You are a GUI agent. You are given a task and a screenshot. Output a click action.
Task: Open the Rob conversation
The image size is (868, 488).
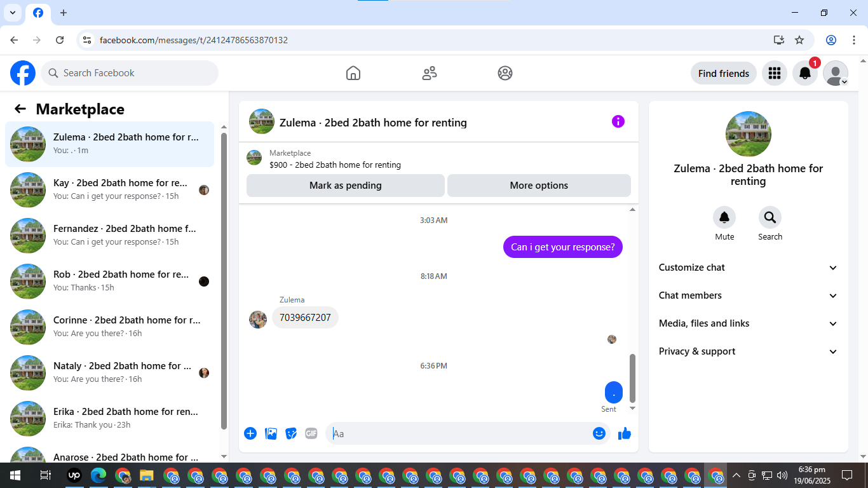(110, 281)
